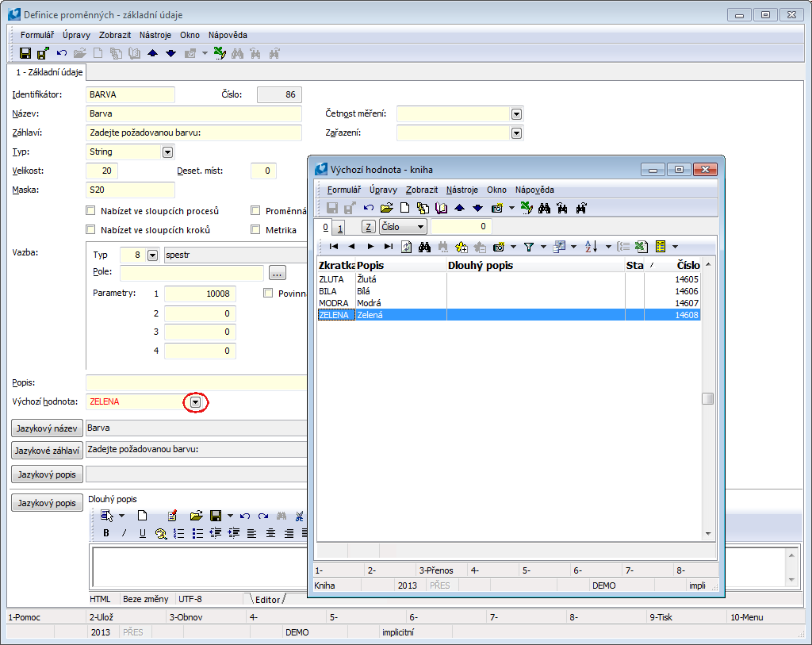812x645 pixels.
Task: Open Zobrazit menu in Výchozí hodnota window
Action: click(420, 190)
